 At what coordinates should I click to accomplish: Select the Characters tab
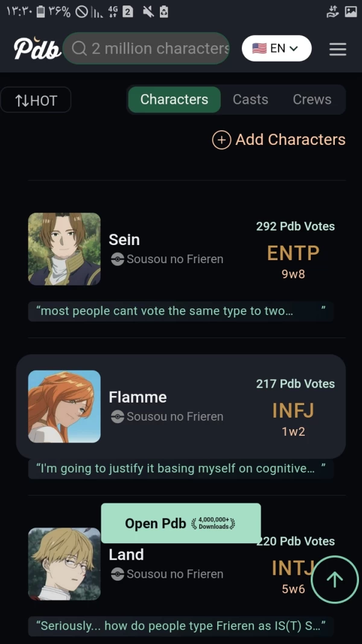point(174,100)
